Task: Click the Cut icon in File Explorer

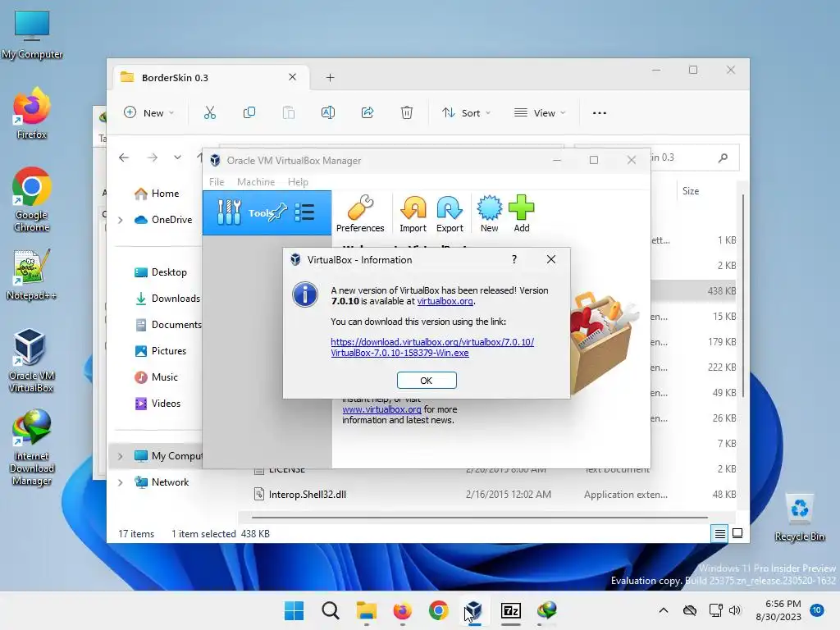Action: point(209,112)
